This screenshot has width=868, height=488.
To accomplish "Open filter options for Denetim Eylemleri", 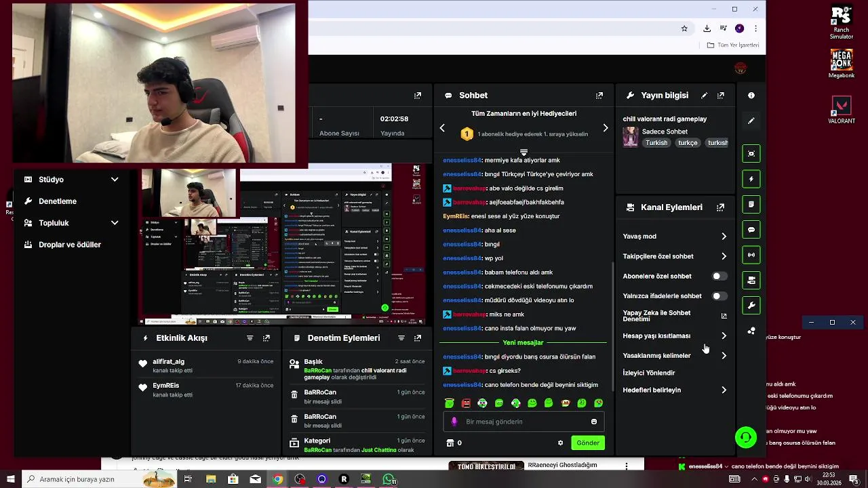I will coord(401,338).
